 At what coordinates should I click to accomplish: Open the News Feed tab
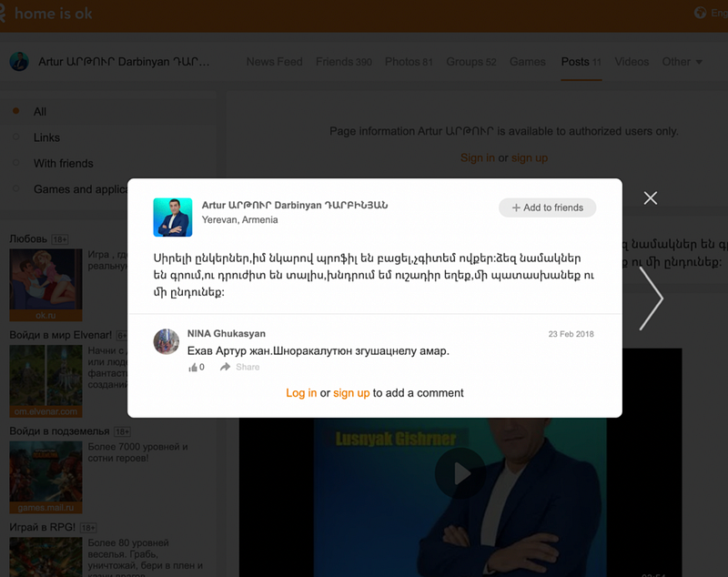pos(275,62)
